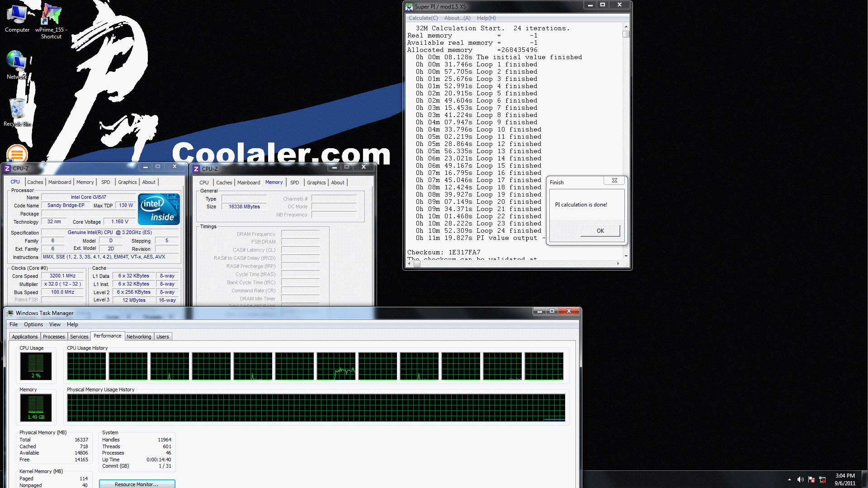Open the Caches tab in the right CPU-Z window
The width and height of the screenshot is (868, 488).
(224, 183)
